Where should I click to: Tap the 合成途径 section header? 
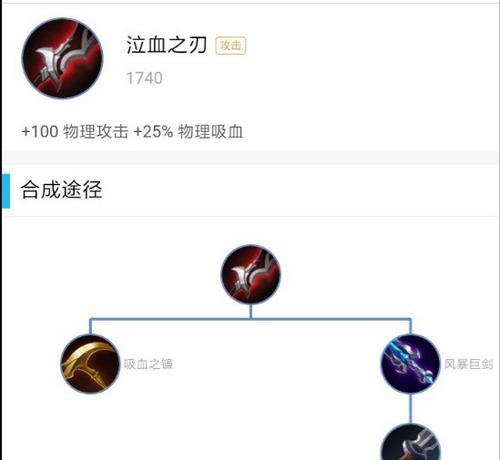[x=61, y=190]
